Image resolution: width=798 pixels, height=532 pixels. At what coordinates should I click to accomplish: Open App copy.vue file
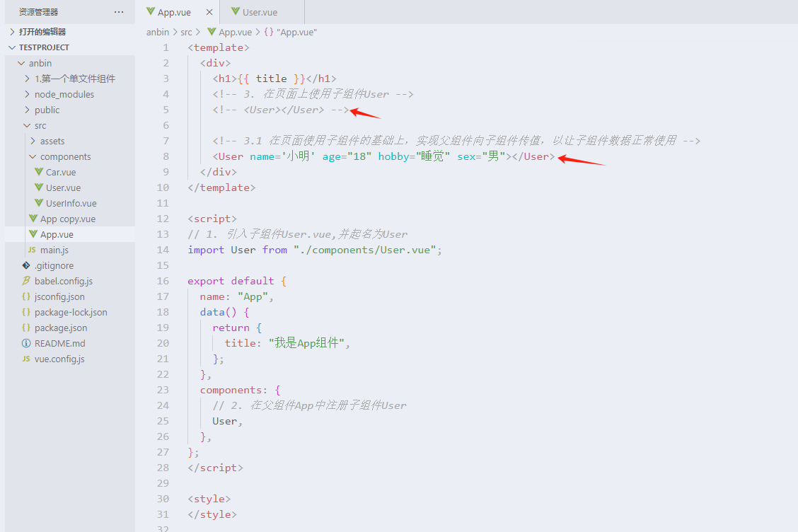[x=70, y=219]
